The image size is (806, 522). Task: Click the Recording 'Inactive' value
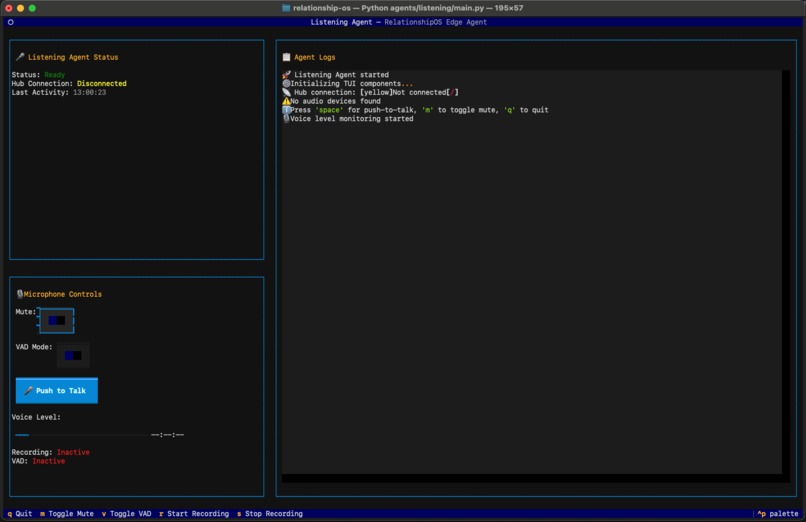[x=73, y=452]
